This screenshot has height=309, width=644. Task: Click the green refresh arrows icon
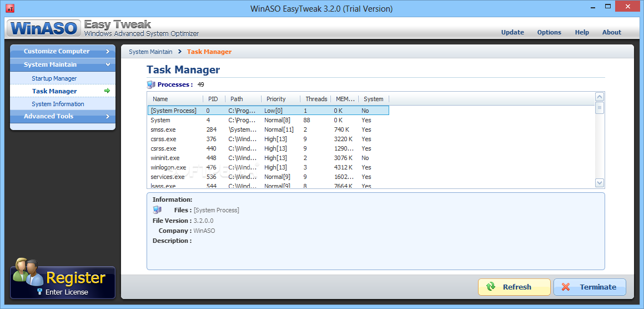(x=491, y=287)
